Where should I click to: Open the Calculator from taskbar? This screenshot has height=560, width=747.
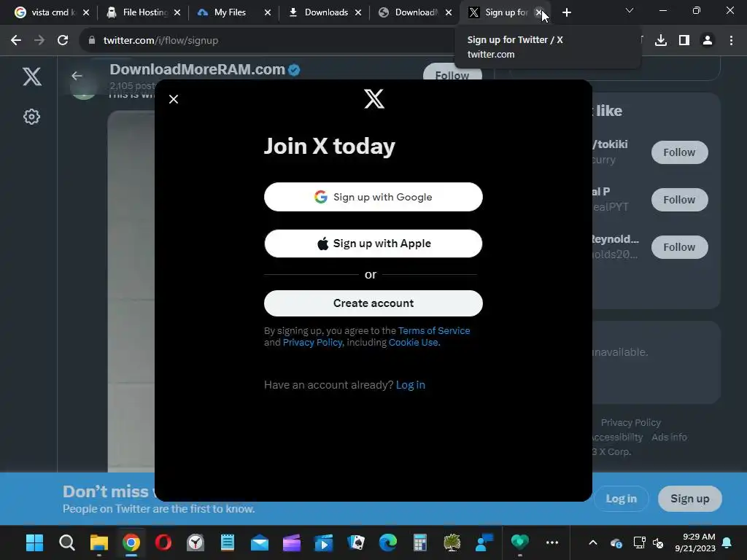[x=419, y=542]
